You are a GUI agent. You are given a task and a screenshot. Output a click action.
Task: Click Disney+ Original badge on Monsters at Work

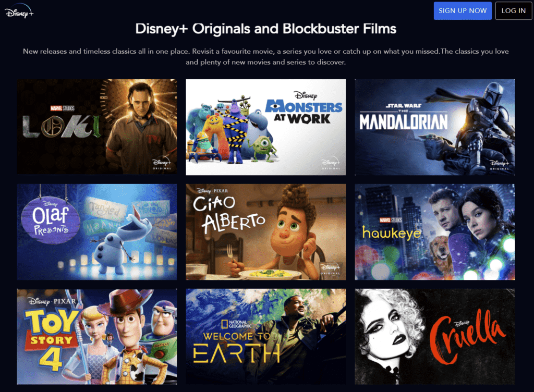(331, 164)
